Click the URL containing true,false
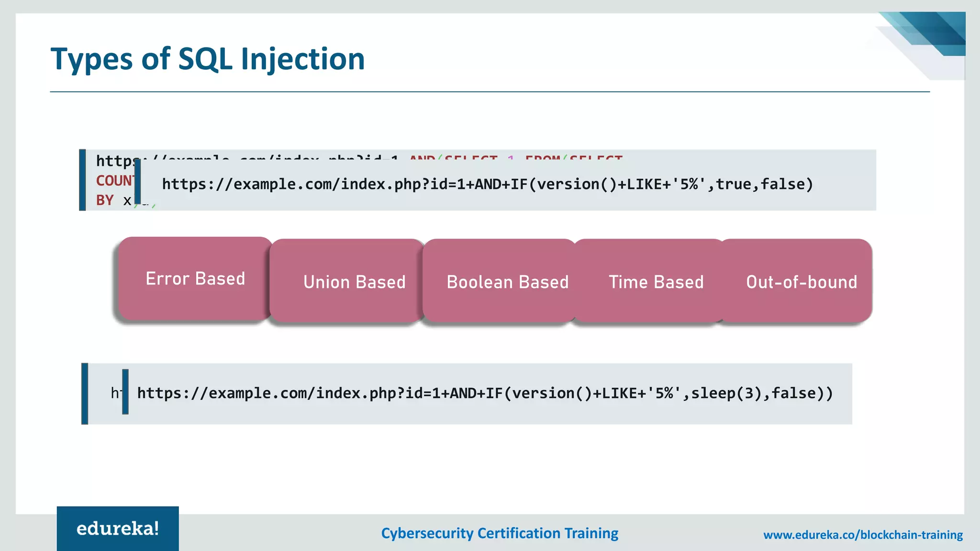The width and height of the screenshot is (980, 551). (x=488, y=184)
